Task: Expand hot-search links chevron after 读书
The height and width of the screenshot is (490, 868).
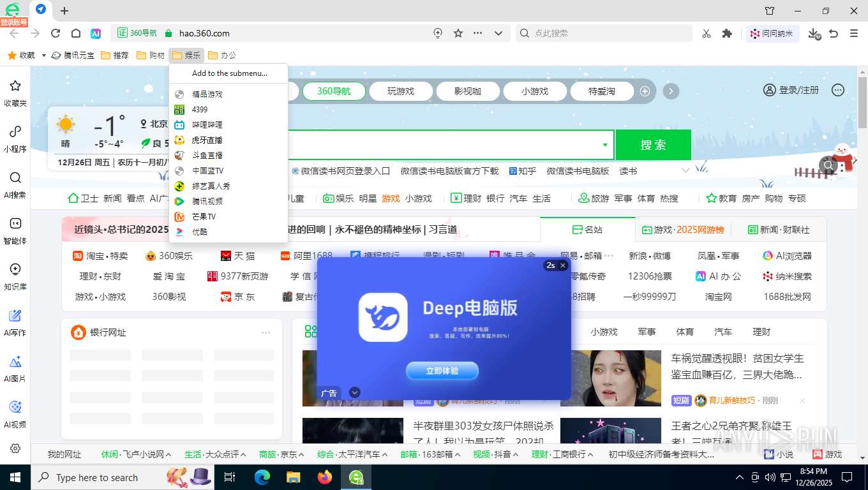Action: click(x=685, y=170)
